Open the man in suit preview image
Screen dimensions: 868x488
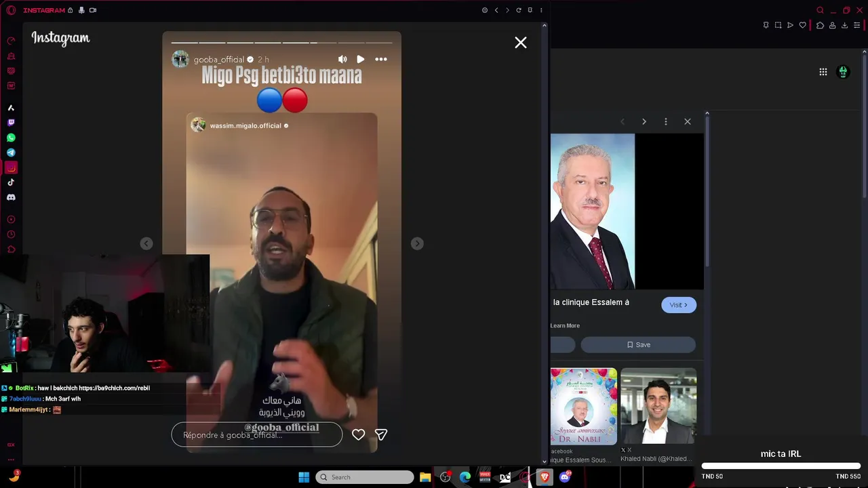tap(593, 211)
